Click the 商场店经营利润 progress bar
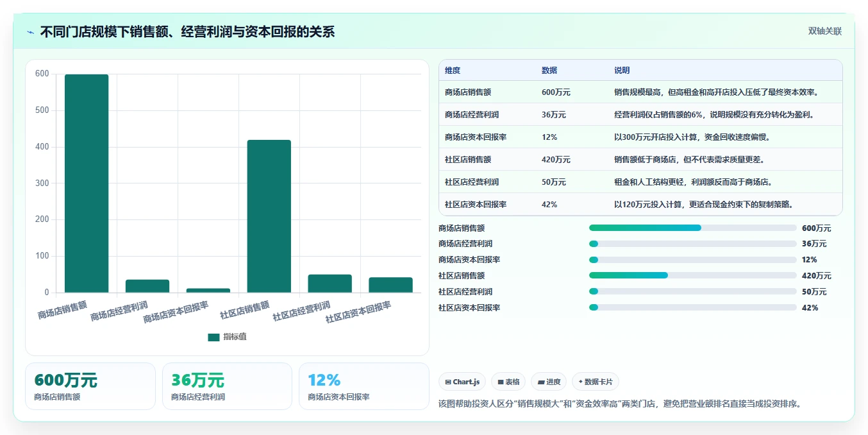Image resolution: width=868 pixels, height=435 pixels. (692, 244)
